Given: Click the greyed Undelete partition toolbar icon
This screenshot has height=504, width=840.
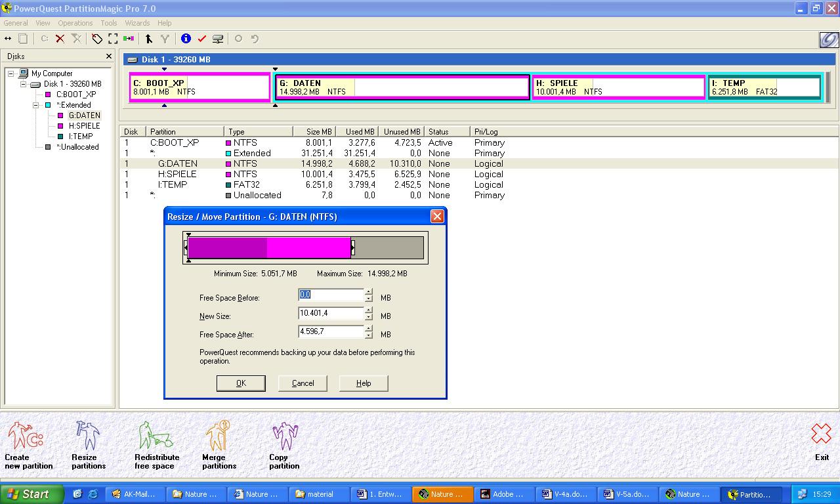Looking at the screenshot, I should (x=77, y=39).
